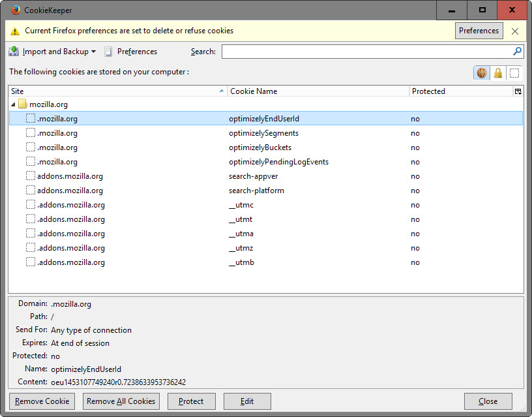The width and height of the screenshot is (532, 417).
Task: Select the search-appver cookie row
Action: point(266,176)
